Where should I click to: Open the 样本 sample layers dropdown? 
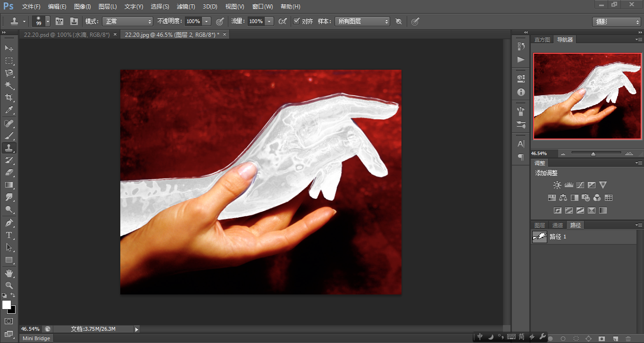pos(362,21)
